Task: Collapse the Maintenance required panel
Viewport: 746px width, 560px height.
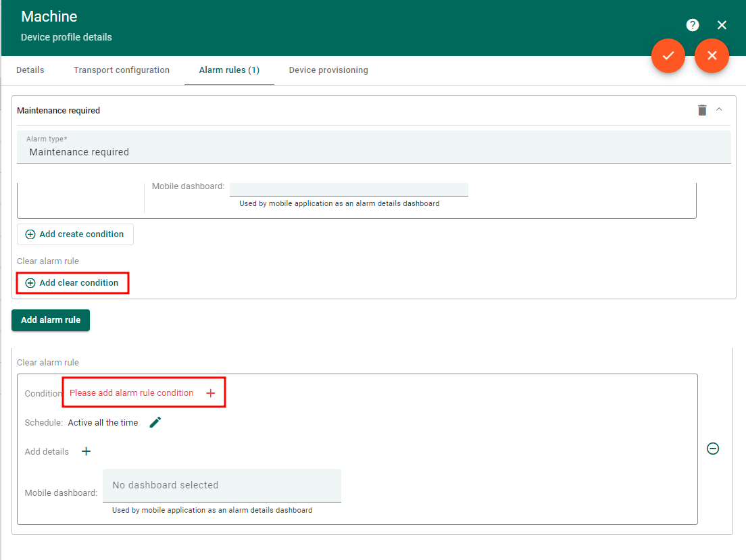Action: (x=719, y=109)
